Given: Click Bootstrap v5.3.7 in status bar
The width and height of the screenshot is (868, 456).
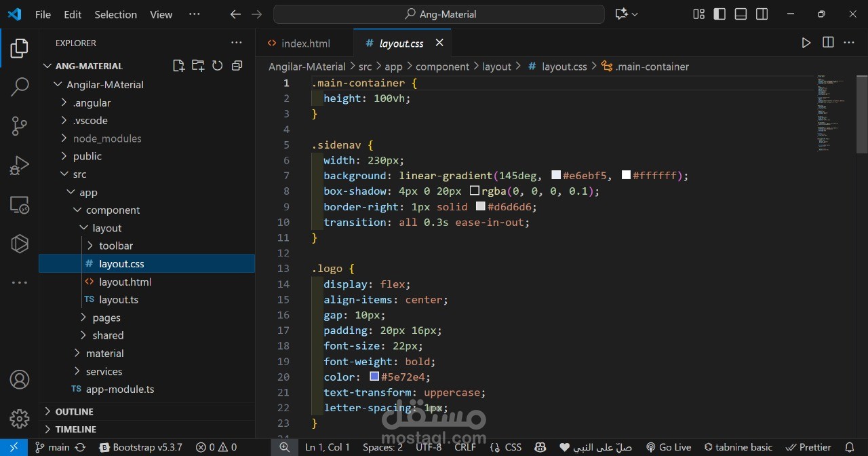Looking at the screenshot, I should point(141,447).
